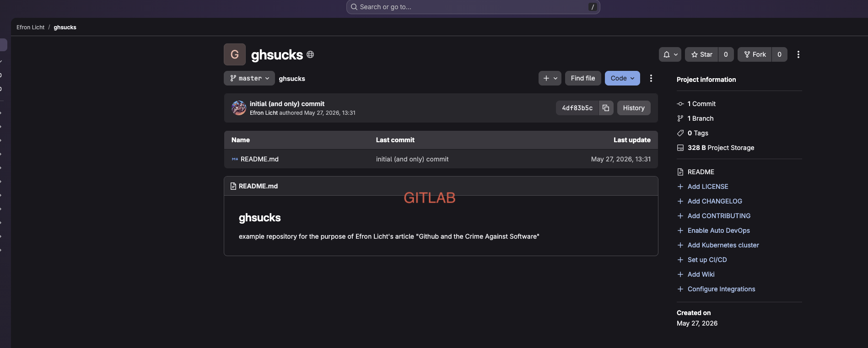Click the ghsucks heading in README content
This screenshot has height=348, width=868.
259,218
